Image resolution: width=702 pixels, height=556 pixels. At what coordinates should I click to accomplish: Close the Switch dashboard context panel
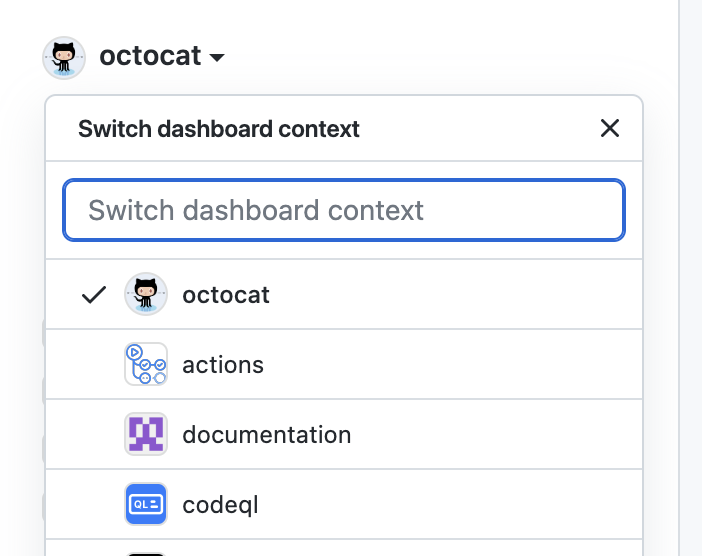click(609, 128)
